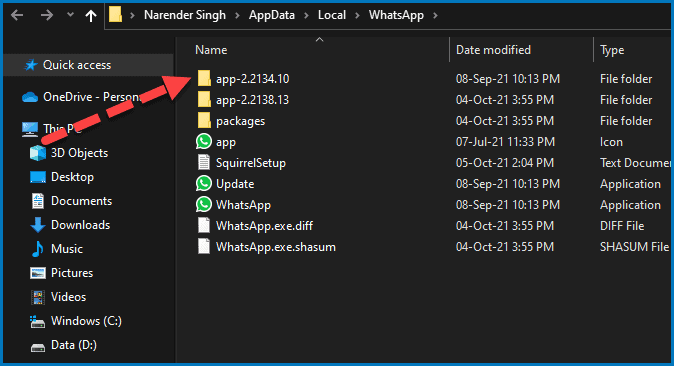Click Downloads arrow icon
The height and width of the screenshot is (366, 674).
pos(38,225)
